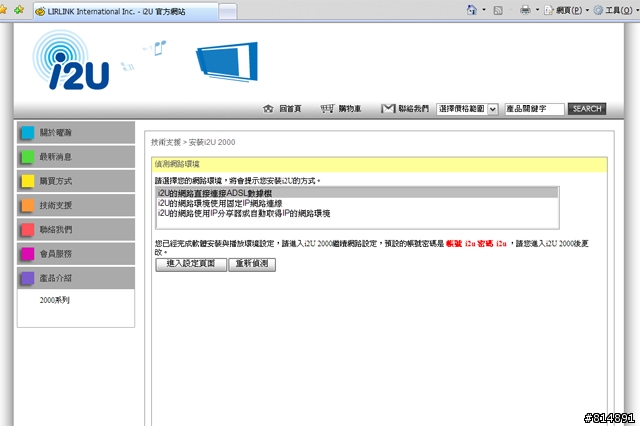This screenshot has height=426, width=640.
Task: Focus the 產品關鍵字 keyword search field
Action: (x=534, y=109)
